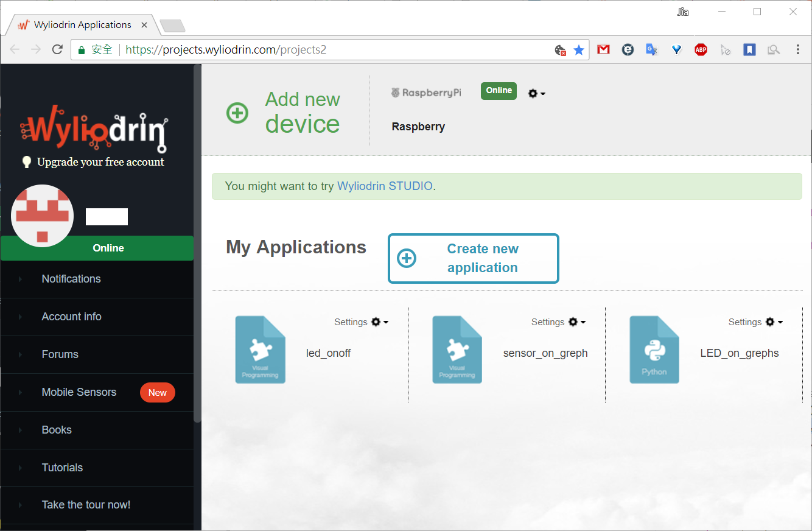Click the browser address bar URL
The width and height of the screenshot is (812, 531).
[x=243, y=50]
